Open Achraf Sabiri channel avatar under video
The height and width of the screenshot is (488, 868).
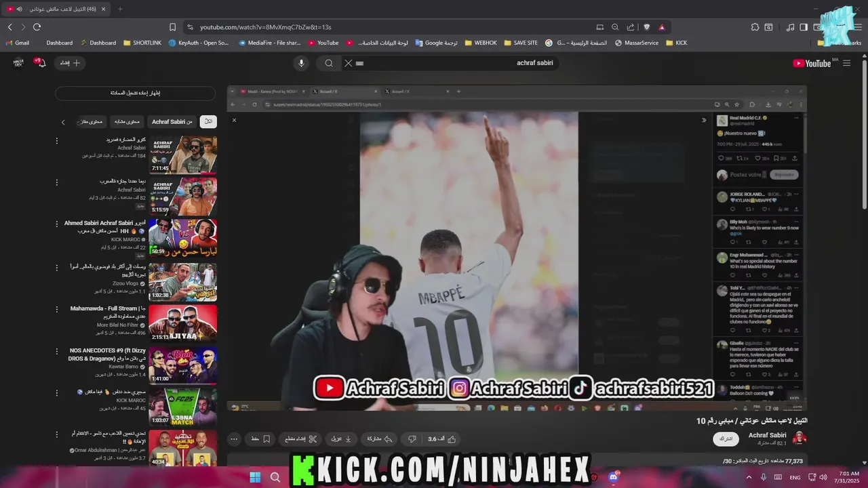(x=800, y=439)
